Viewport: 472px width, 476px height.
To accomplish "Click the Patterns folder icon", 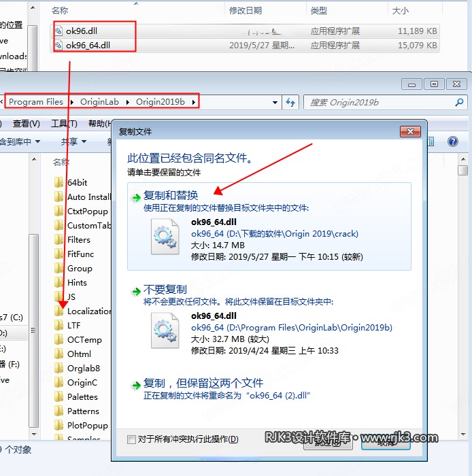I will coord(59,411).
